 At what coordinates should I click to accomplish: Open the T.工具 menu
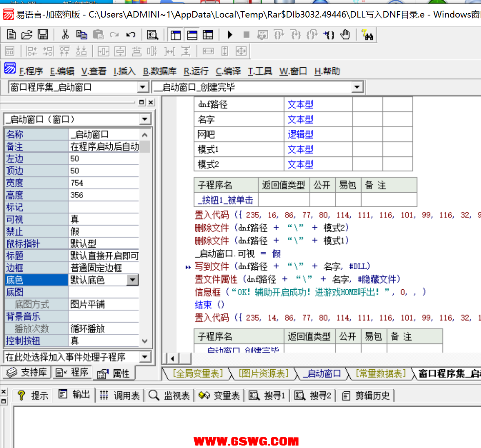tap(260, 71)
